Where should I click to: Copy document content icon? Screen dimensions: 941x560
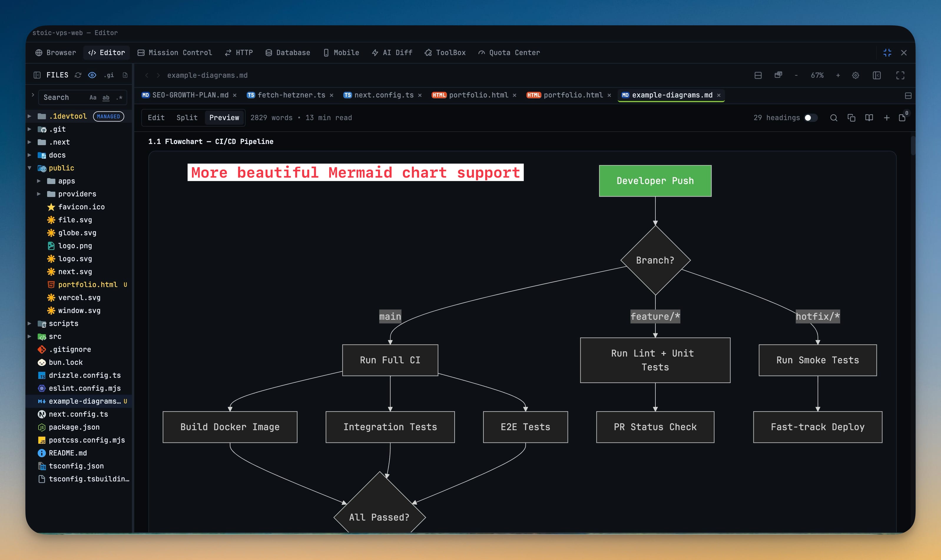[x=851, y=118]
